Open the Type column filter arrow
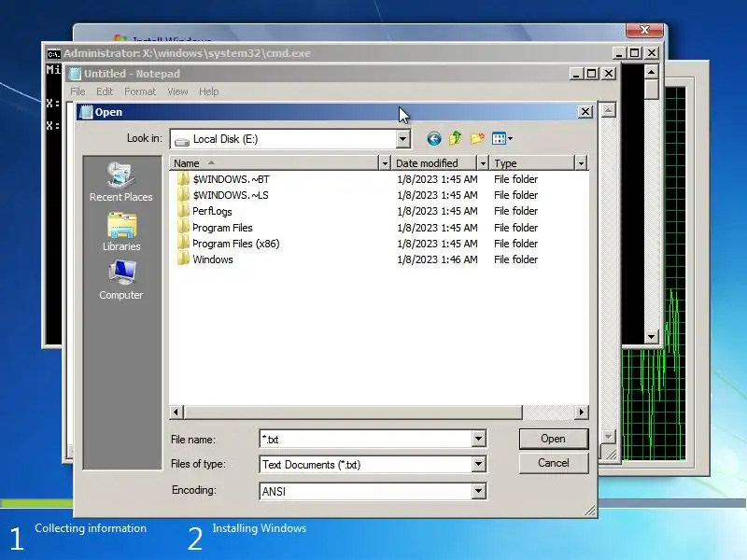Viewport: 747px width, 560px height. pos(581,163)
